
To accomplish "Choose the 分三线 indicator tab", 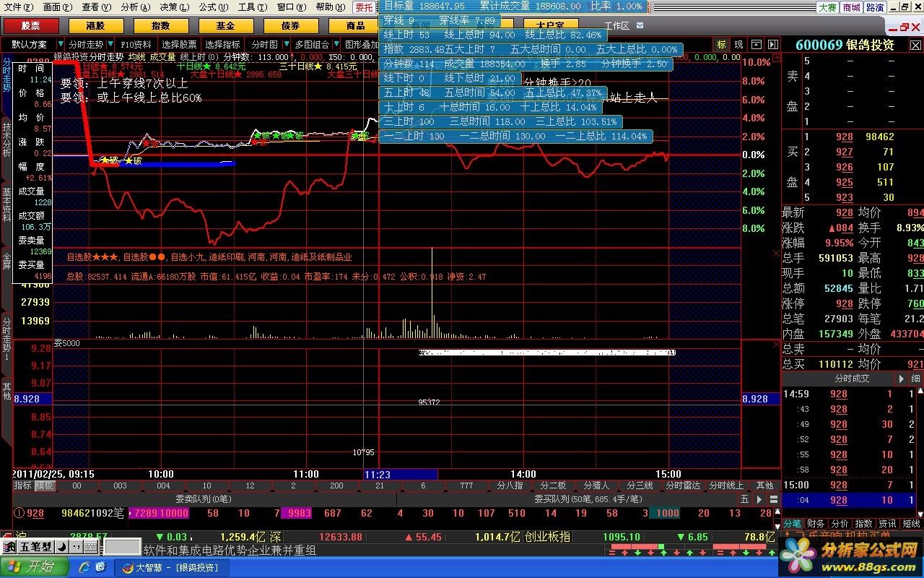I will (x=640, y=486).
